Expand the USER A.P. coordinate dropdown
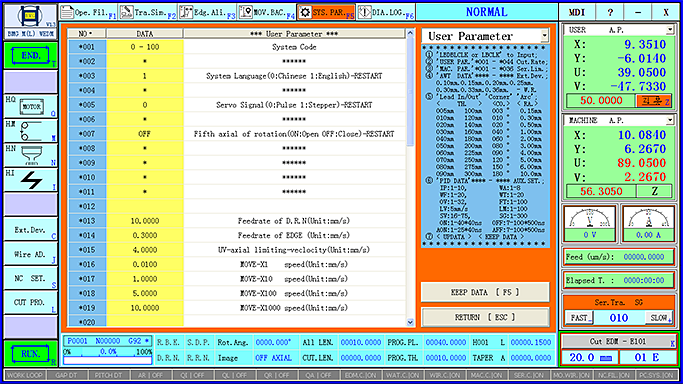This screenshot has width=683, height=384. (x=669, y=30)
